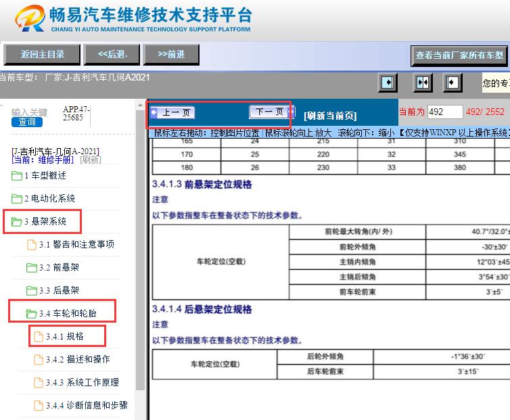Image resolution: width=510 pixels, height=420 pixels.
Task: Go forward with >>前进 button
Action: (x=171, y=55)
